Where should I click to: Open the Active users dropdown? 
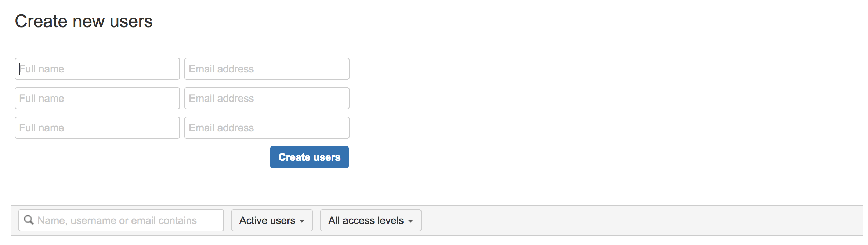pyautogui.click(x=272, y=220)
